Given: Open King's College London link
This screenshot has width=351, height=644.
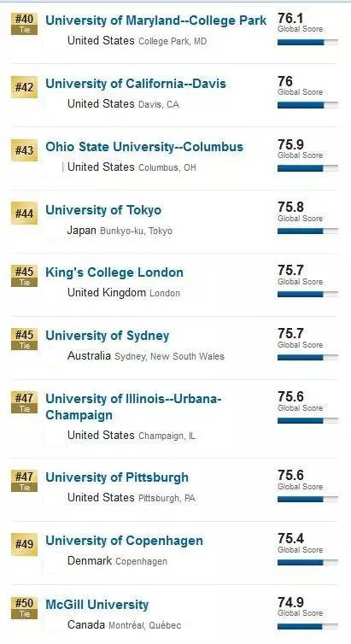Looking at the screenshot, I should [114, 272].
